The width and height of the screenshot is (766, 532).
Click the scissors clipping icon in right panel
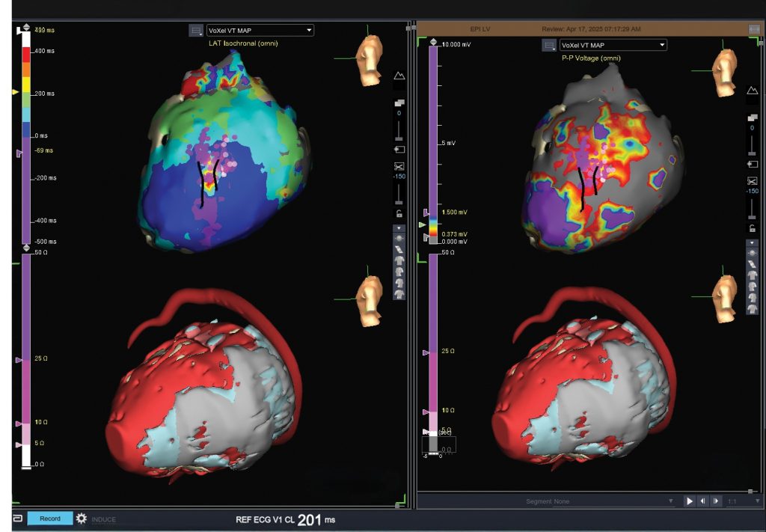(x=751, y=181)
